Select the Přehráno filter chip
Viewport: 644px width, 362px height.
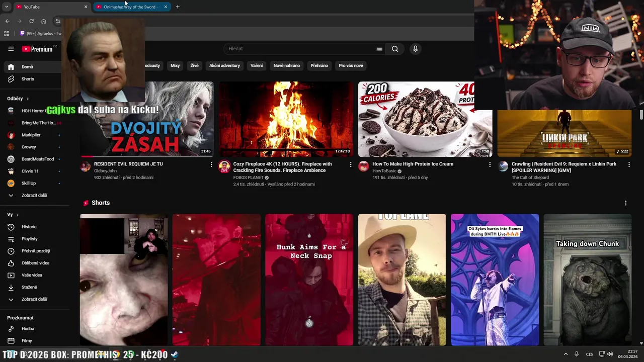tap(319, 65)
